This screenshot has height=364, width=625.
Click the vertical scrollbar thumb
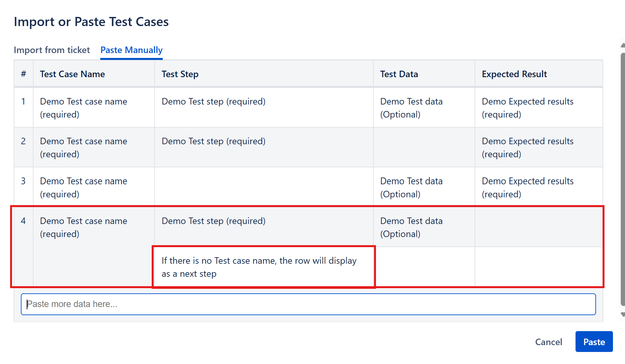622,179
